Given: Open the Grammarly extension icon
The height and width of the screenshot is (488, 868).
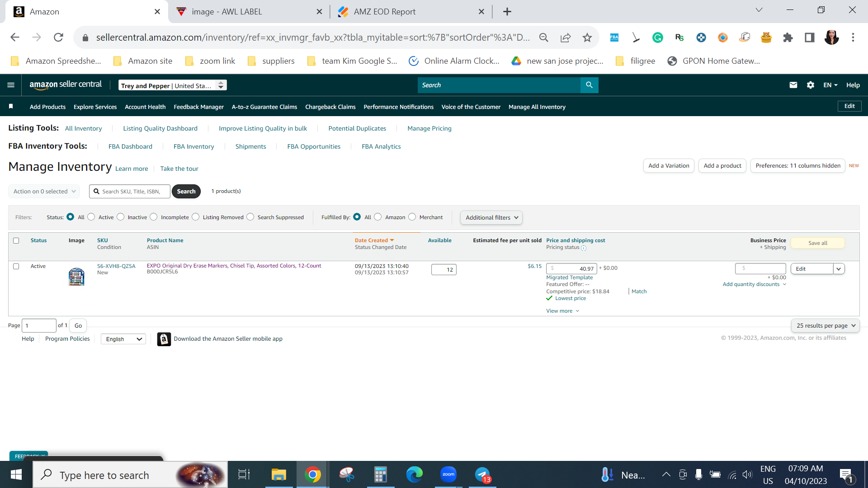Looking at the screenshot, I should 658,38.
